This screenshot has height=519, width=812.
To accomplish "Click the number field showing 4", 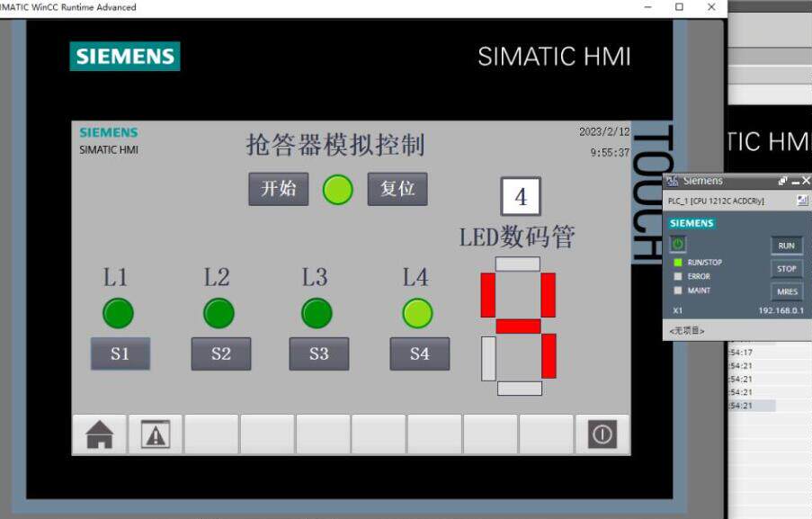I will (521, 196).
